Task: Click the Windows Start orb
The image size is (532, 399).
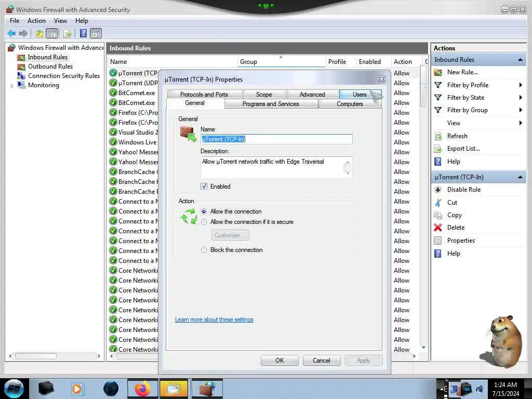Action: tap(14, 389)
